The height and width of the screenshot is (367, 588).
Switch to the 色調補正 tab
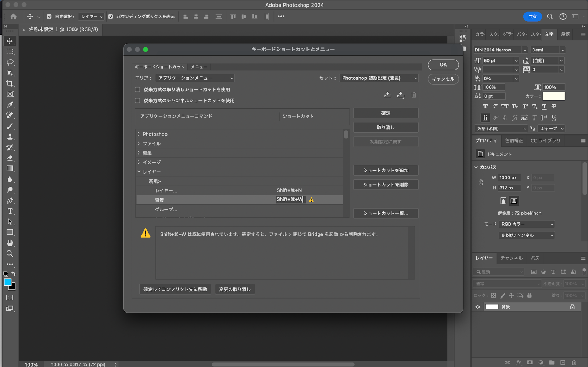[514, 140]
